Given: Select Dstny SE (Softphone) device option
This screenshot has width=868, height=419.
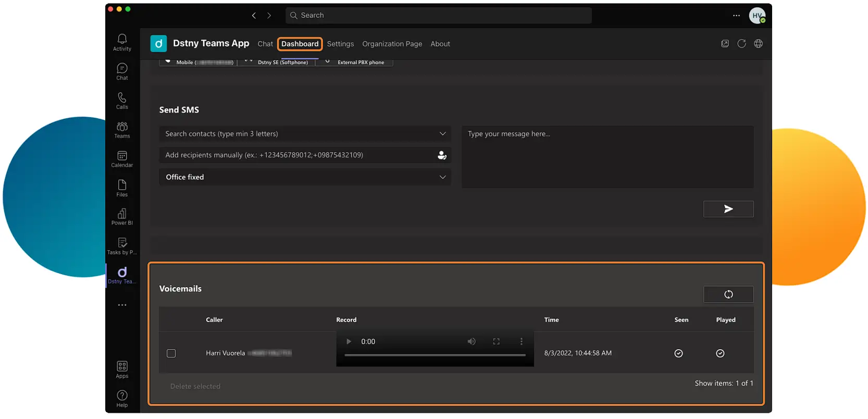Looking at the screenshot, I should tap(276, 62).
